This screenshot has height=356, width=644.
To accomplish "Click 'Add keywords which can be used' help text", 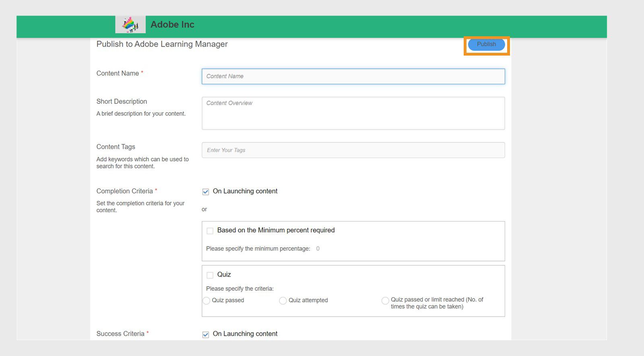I will tap(142, 163).
